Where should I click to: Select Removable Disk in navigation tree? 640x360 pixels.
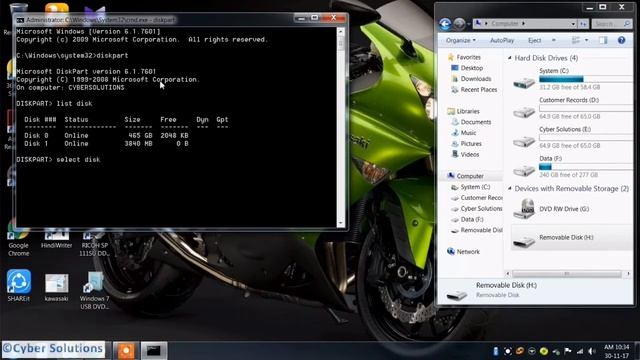477,230
